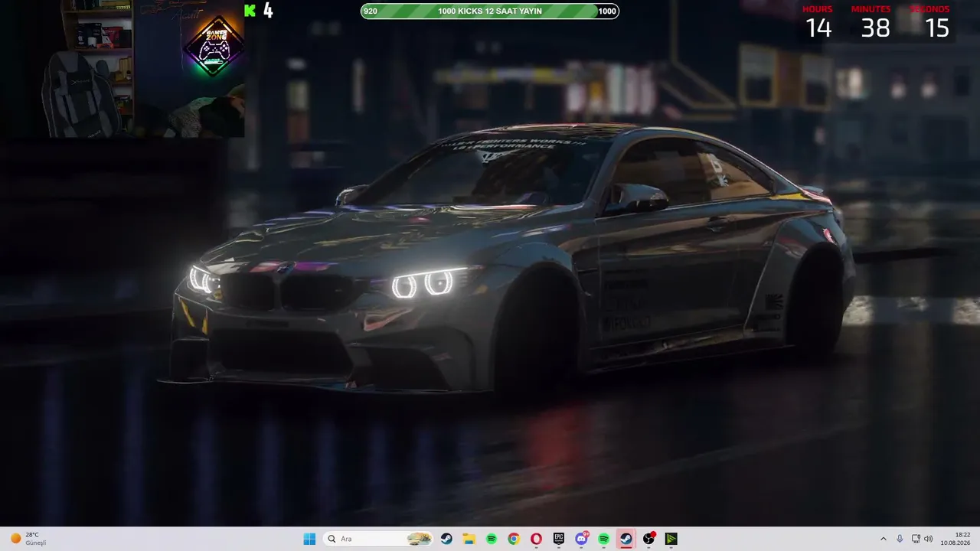Click the MINUTES value 38 on the timer
980x551 pixels.
click(x=875, y=28)
